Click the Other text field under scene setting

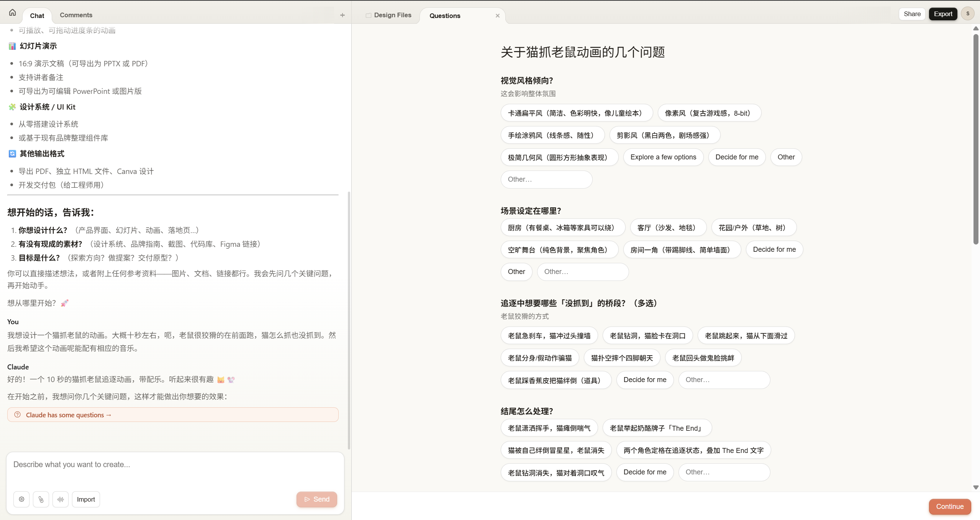coord(583,272)
